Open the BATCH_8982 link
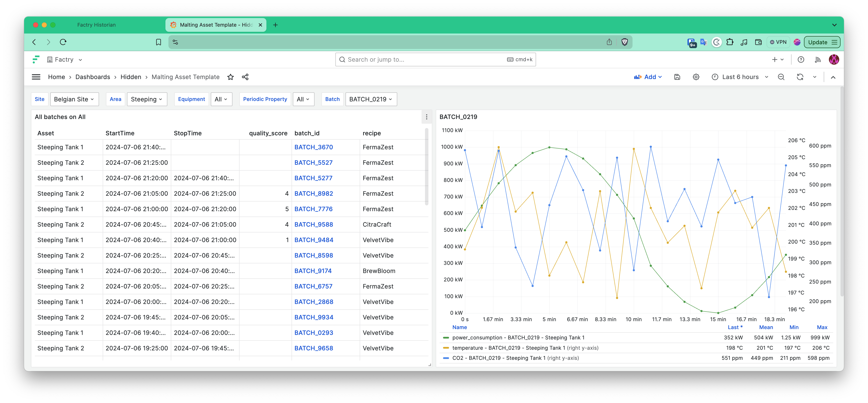This screenshot has width=868, height=403. [313, 194]
